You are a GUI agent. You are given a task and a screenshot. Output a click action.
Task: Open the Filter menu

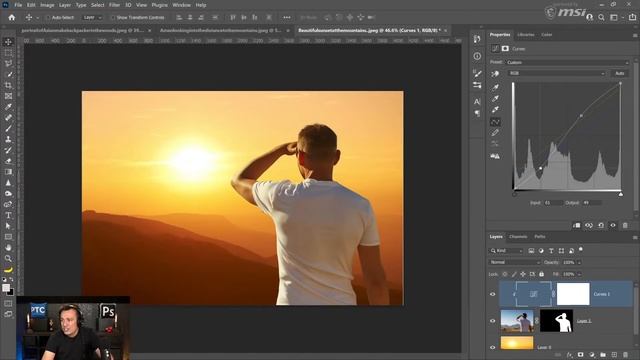[x=114, y=5]
